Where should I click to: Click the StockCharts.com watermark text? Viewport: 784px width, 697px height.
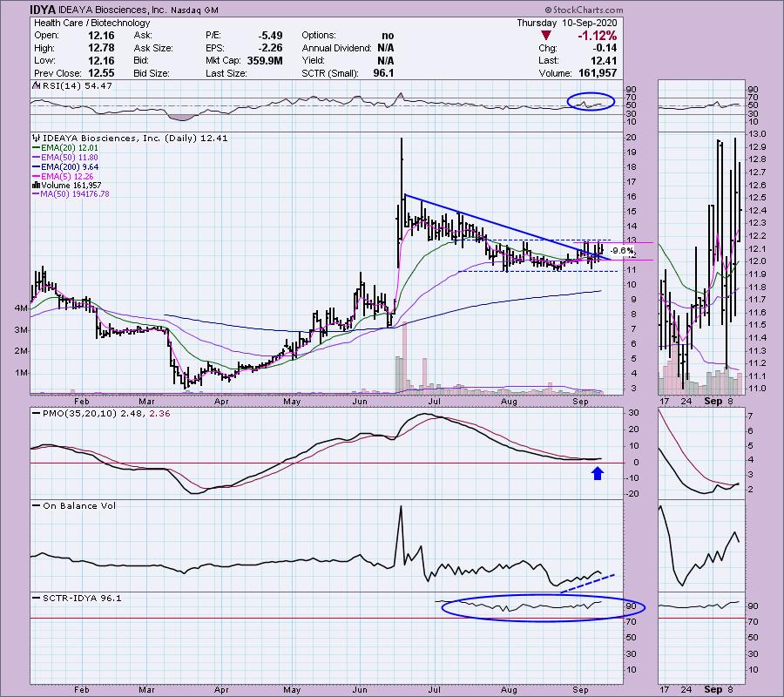(x=584, y=10)
